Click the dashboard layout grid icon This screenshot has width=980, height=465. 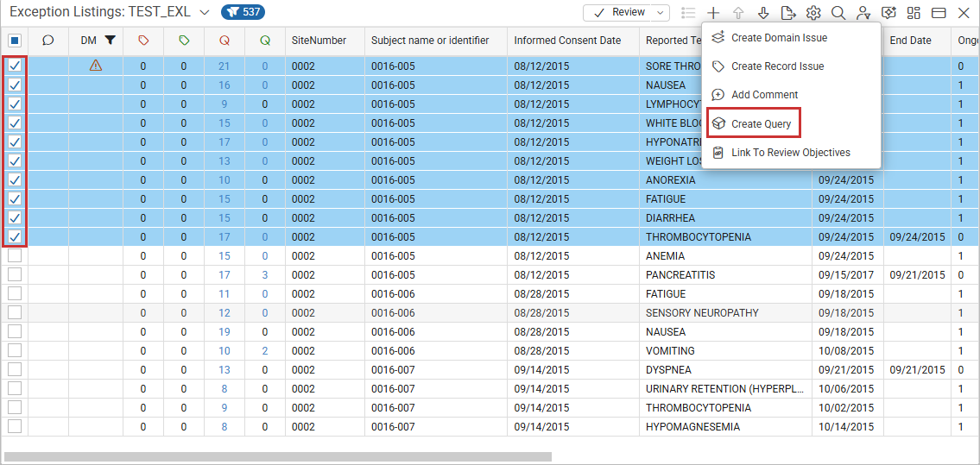point(914,12)
